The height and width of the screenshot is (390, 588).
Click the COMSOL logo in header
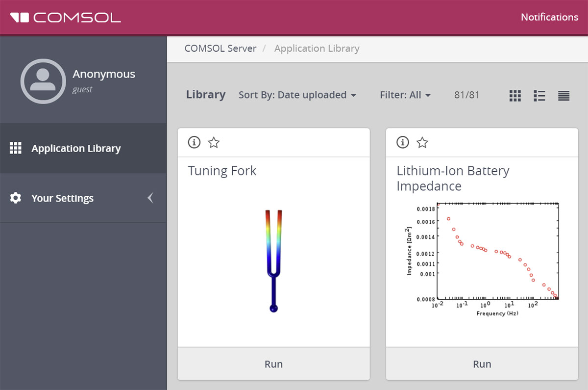(66, 18)
